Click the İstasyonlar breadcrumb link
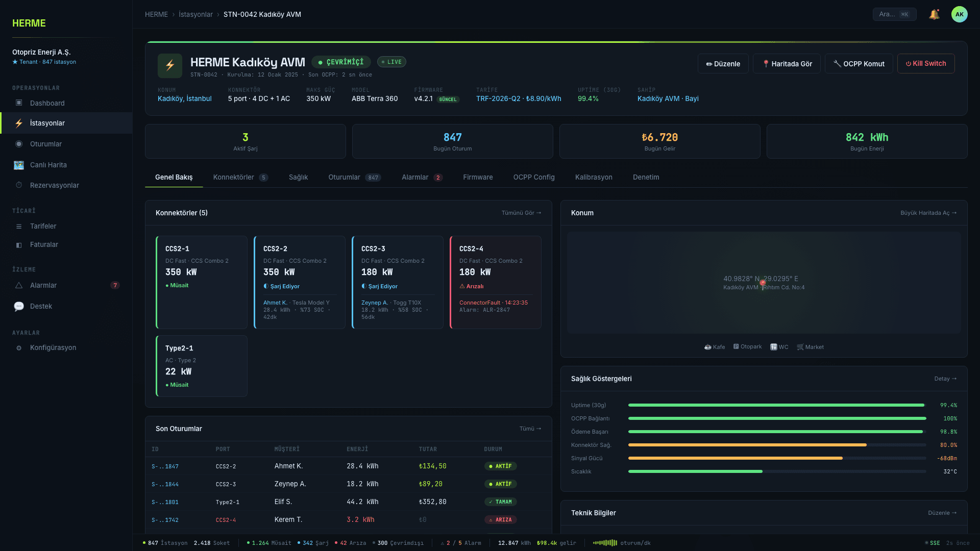This screenshot has height=551, width=980. click(x=195, y=14)
